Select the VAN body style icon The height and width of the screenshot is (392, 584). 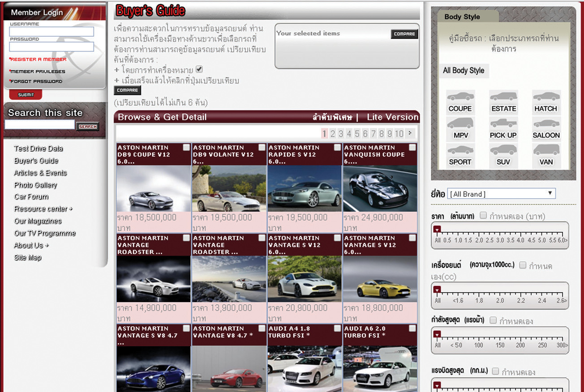click(x=546, y=156)
